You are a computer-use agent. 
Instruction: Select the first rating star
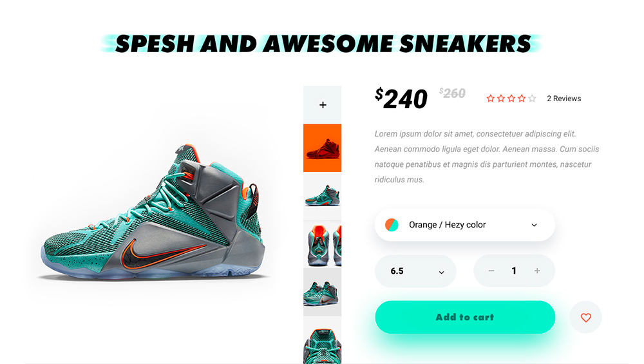tap(490, 98)
